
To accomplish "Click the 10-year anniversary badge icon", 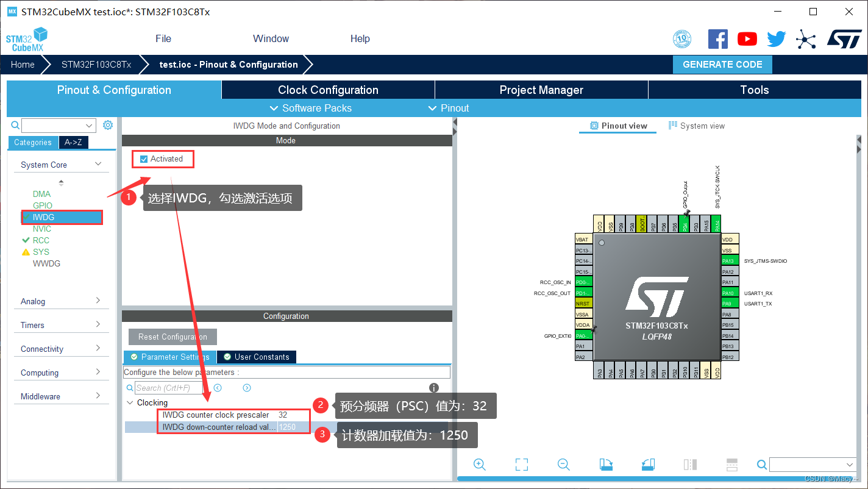I will (x=682, y=40).
